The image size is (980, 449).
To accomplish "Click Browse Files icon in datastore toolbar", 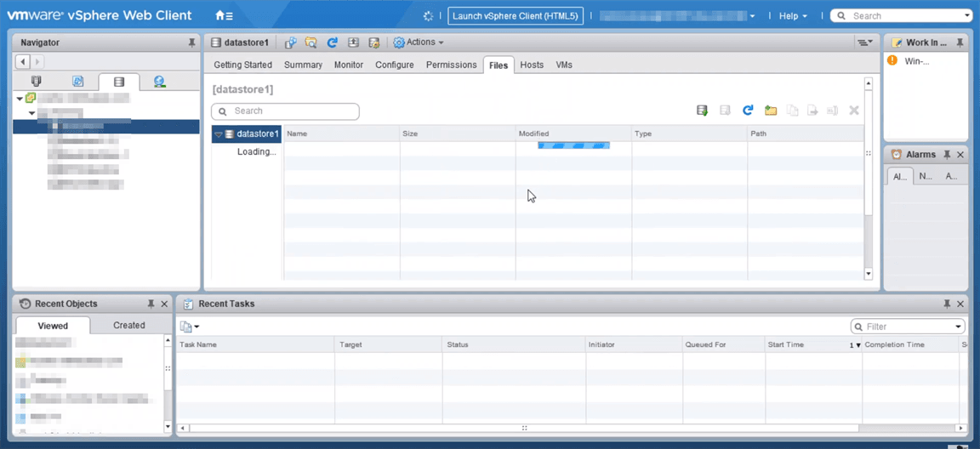I will (311, 43).
